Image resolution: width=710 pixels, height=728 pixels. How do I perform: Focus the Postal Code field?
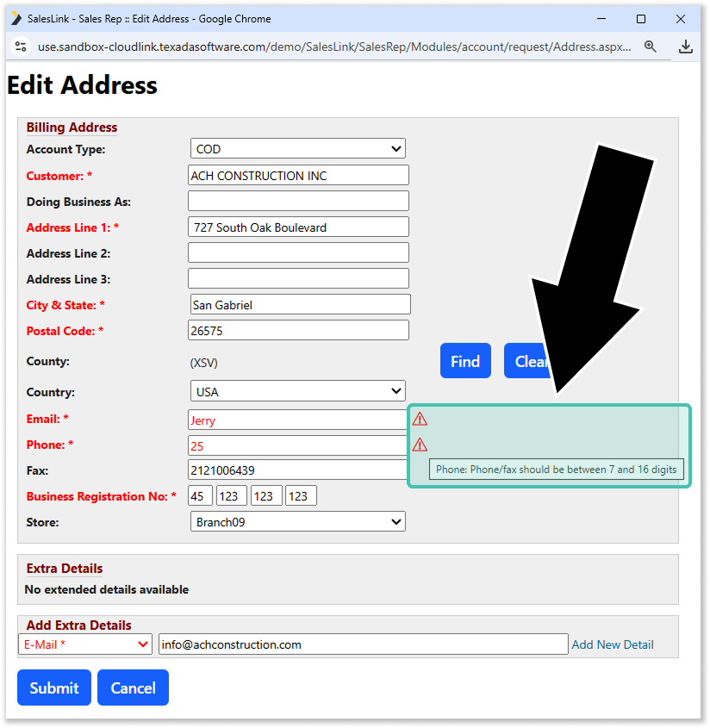click(298, 331)
